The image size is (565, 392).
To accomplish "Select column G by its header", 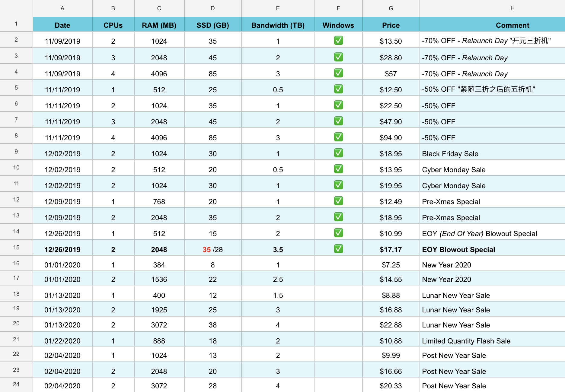I will click(391, 8).
